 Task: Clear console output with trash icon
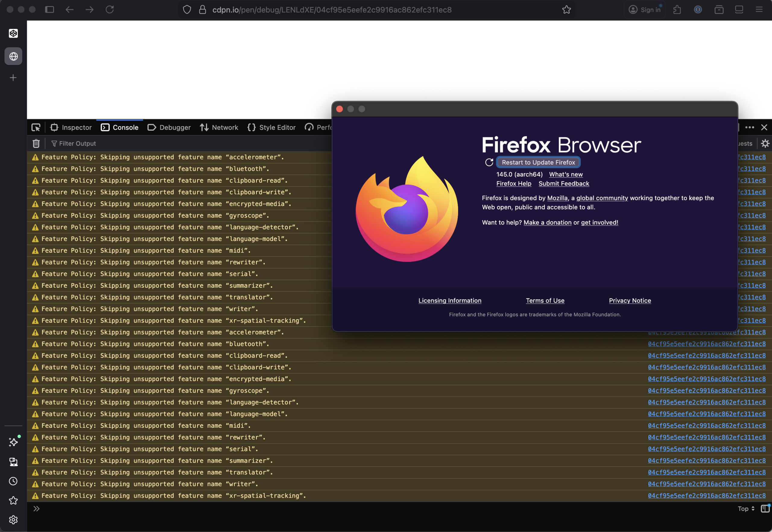[x=36, y=143]
